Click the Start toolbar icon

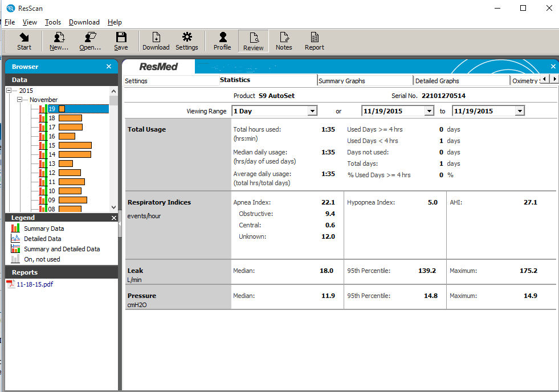click(x=24, y=42)
